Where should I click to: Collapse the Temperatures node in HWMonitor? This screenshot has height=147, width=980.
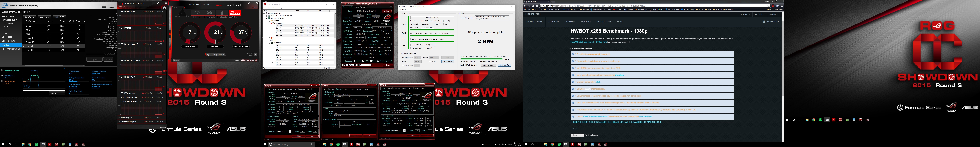pyautogui.click(x=269, y=23)
